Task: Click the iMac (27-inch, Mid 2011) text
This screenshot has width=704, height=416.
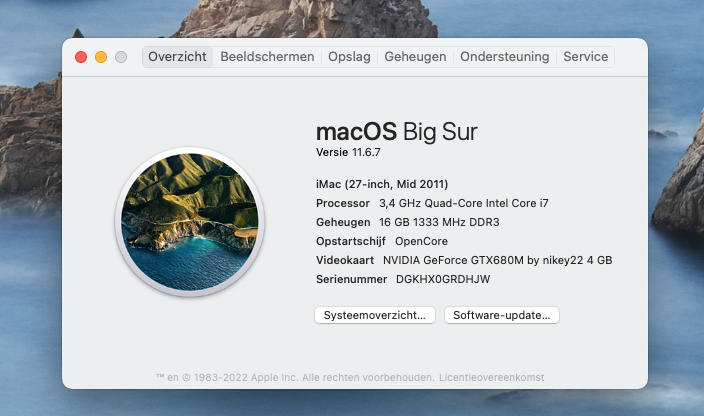Action: [382, 184]
